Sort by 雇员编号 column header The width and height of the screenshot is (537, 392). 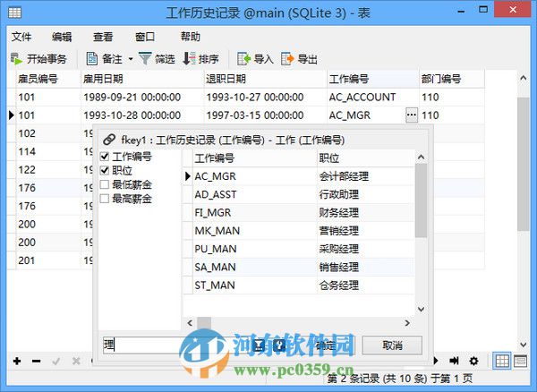point(48,79)
